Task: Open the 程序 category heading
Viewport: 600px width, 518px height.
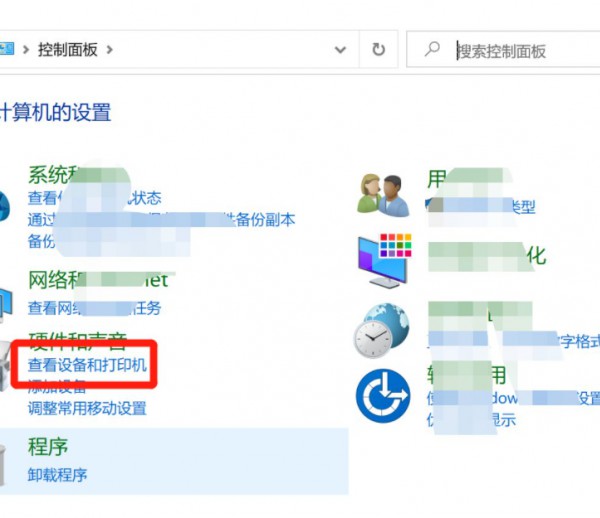Action: click(x=48, y=446)
